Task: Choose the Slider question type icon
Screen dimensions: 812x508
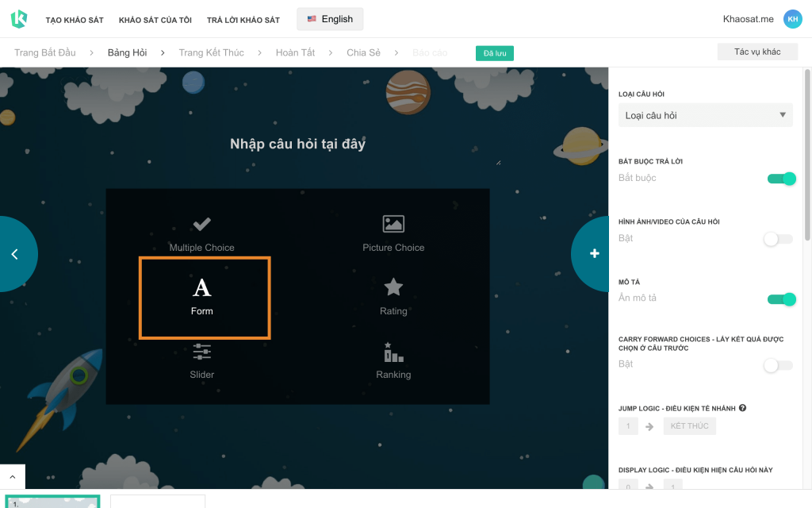Action: click(x=201, y=352)
